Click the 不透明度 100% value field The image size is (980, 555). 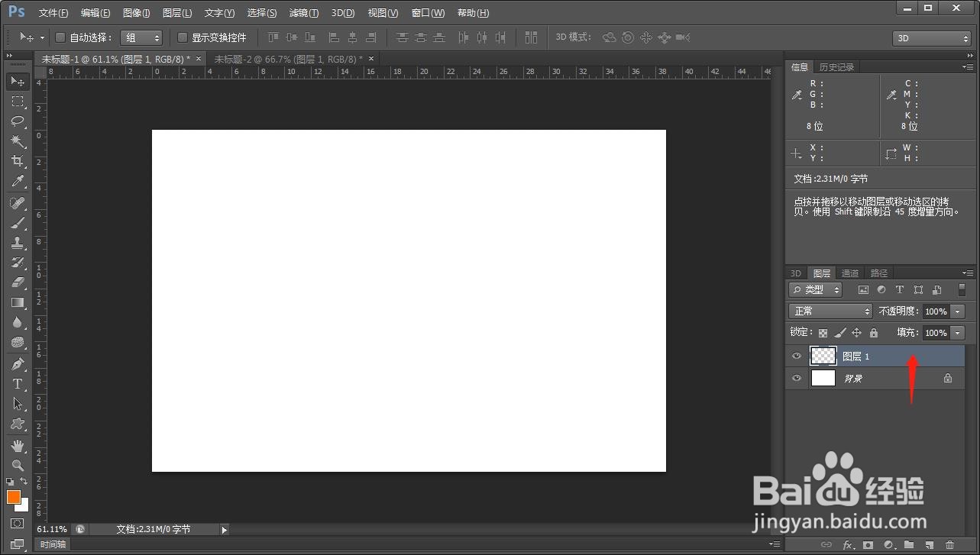(936, 311)
